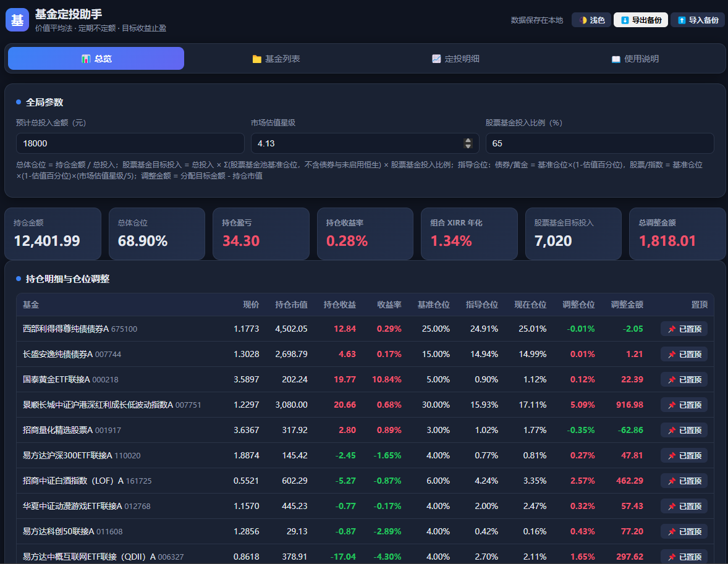728x564 pixels.
Task: Toggle pin for 招商量化精选股票A
Action: pos(684,430)
